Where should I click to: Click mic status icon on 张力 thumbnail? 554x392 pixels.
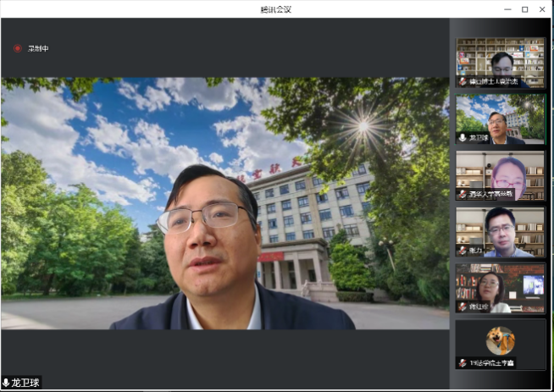(x=463, y=251)
